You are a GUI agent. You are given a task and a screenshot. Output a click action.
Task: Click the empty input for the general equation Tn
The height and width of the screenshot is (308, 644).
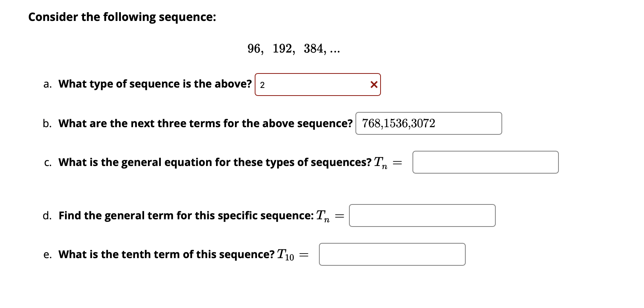point(485,162)
